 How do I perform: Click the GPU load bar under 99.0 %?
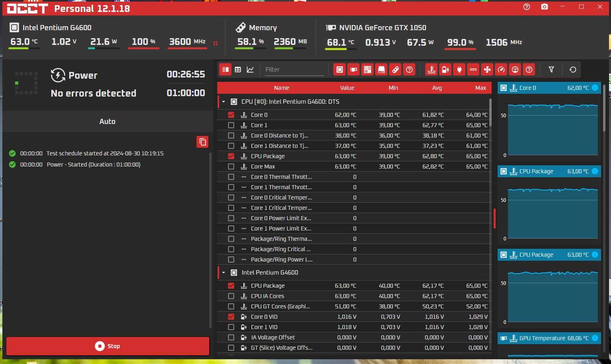(x=460, y=49)
